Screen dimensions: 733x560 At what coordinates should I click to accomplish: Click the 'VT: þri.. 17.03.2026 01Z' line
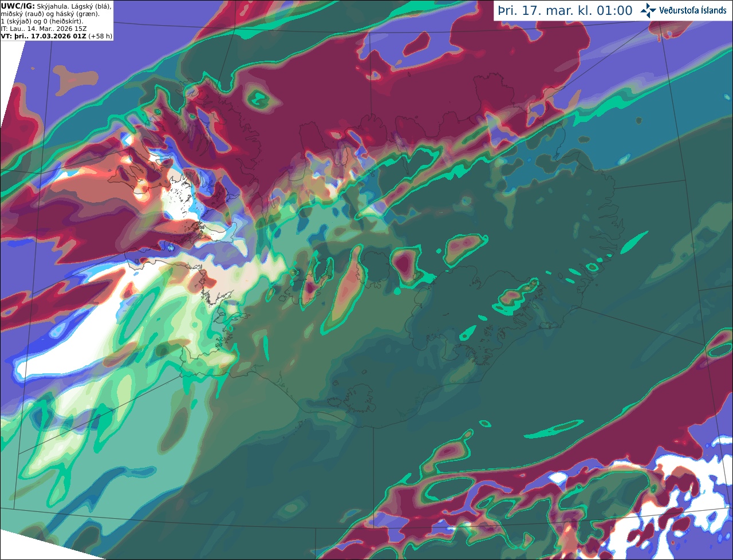44,36
